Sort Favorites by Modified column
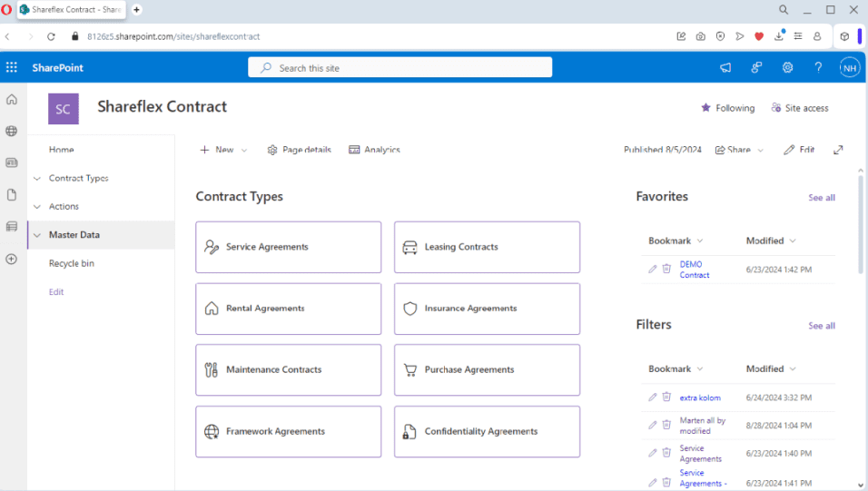Image resolution: width=868 pixels, height=491 pixels. (x=771, y=241)
